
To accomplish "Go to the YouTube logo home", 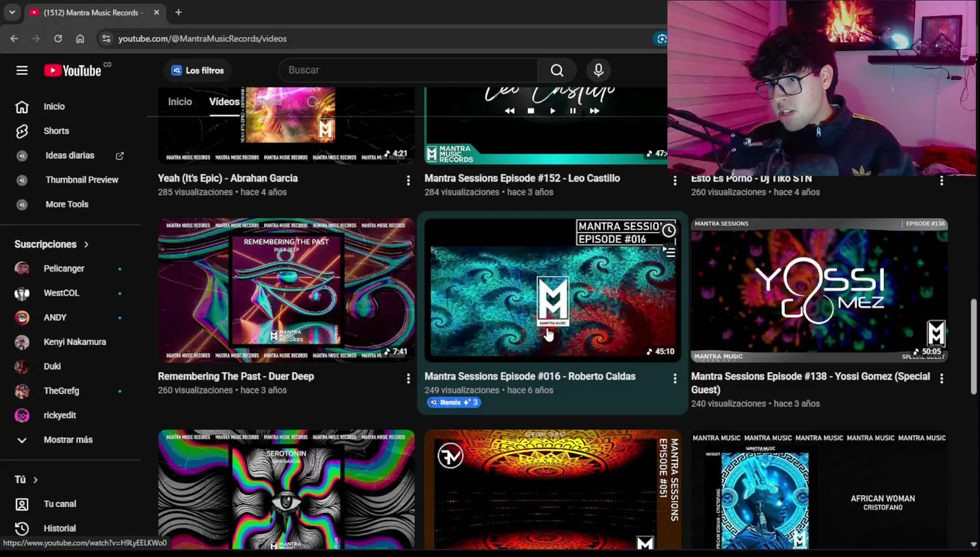I will 72,70.
